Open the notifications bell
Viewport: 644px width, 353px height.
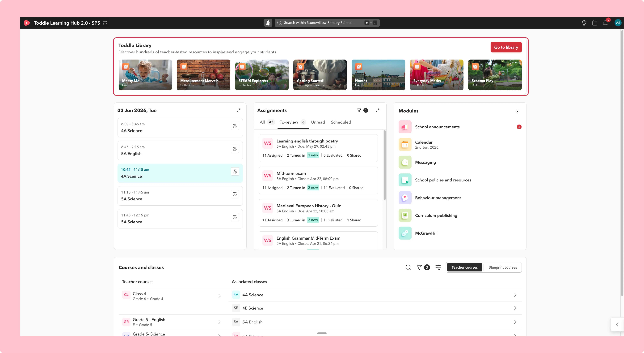coord(605,23)
